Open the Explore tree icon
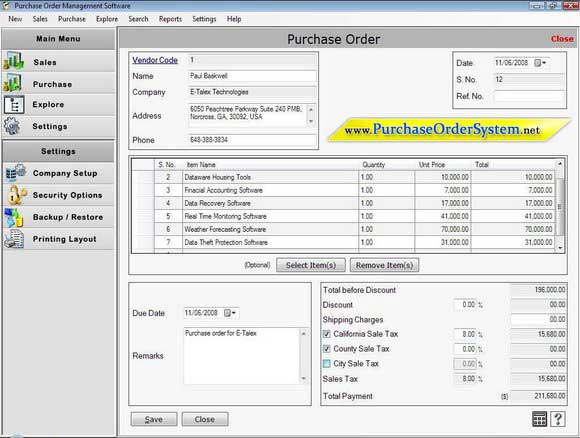Viewport: 580px width, 438px height. click(x=14, y=105)
